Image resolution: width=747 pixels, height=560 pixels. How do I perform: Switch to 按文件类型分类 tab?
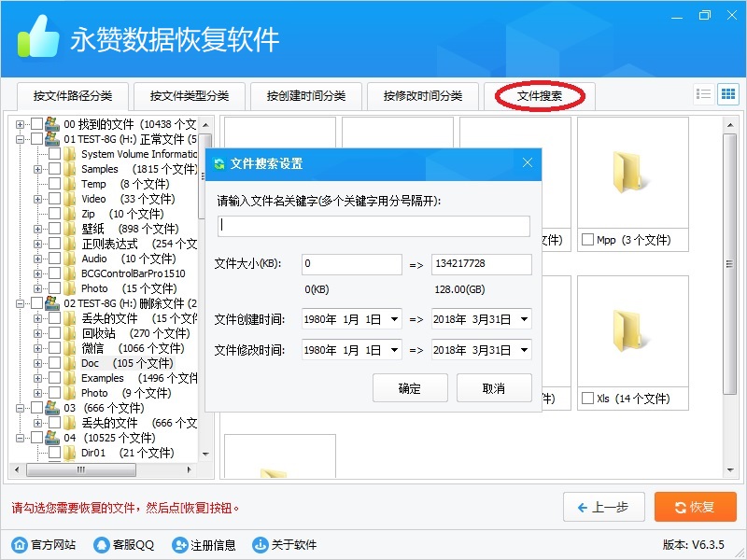[189, 95]
